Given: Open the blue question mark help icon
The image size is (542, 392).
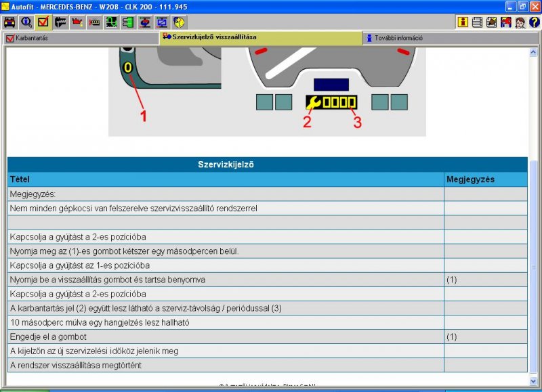Looking at the screenshot, I should coord(534,22).
